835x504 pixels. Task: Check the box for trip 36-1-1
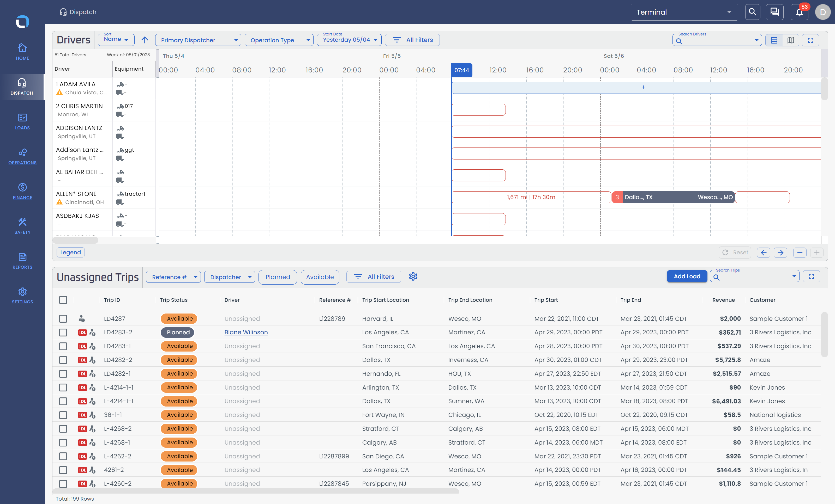click(63, 415)
